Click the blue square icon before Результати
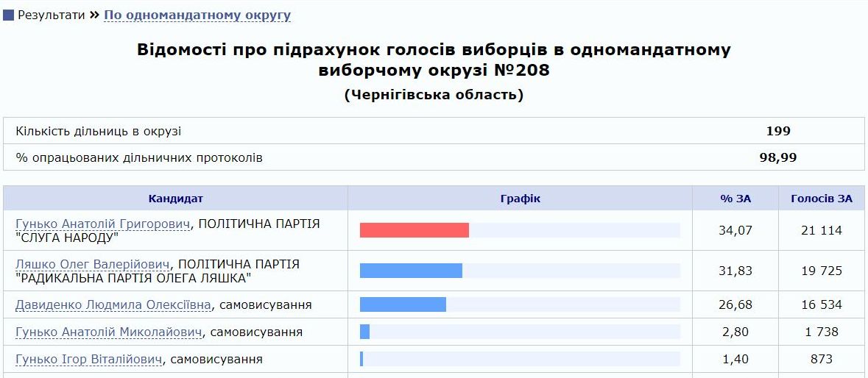The image size is (868, 378). 9,15
